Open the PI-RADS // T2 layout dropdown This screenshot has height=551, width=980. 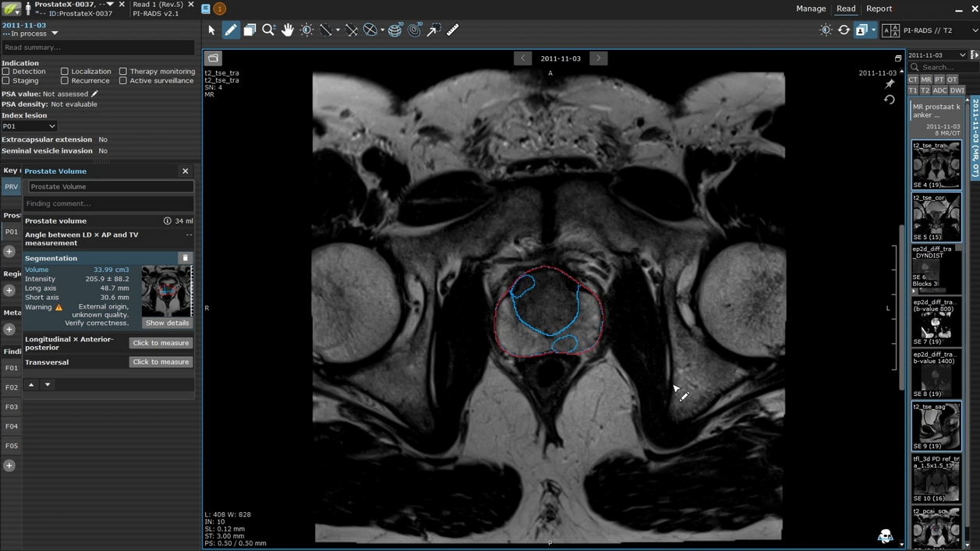[x=975, y=30]
